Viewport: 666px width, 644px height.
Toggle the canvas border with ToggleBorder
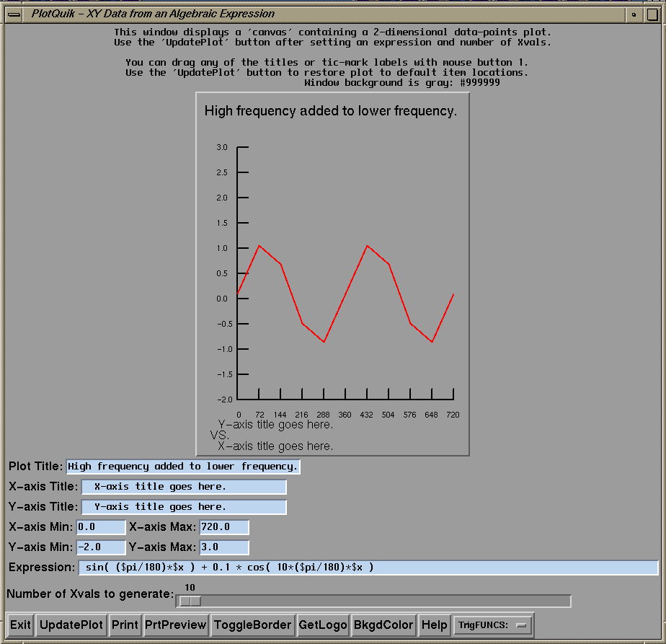pos(252,625)
